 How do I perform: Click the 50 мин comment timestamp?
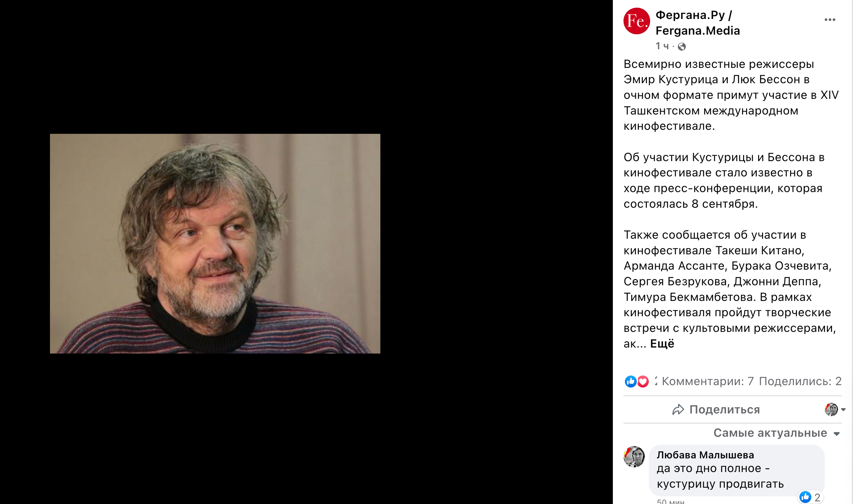point(670,501)
